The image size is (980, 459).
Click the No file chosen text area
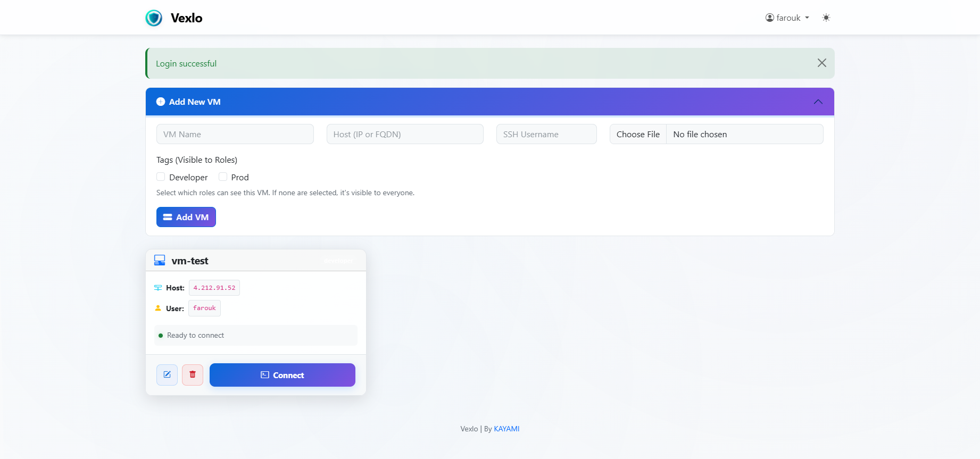700,134
